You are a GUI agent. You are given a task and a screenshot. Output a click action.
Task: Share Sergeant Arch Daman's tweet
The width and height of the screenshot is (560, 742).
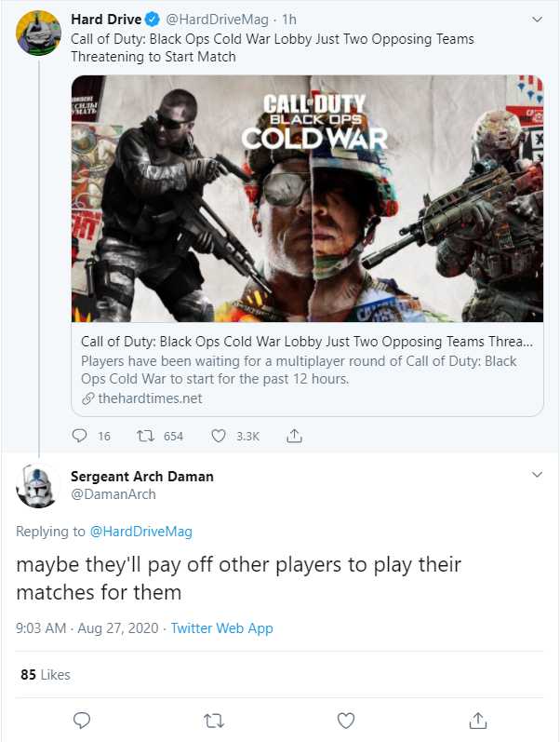pyautogui.click(x=478, y=720)
